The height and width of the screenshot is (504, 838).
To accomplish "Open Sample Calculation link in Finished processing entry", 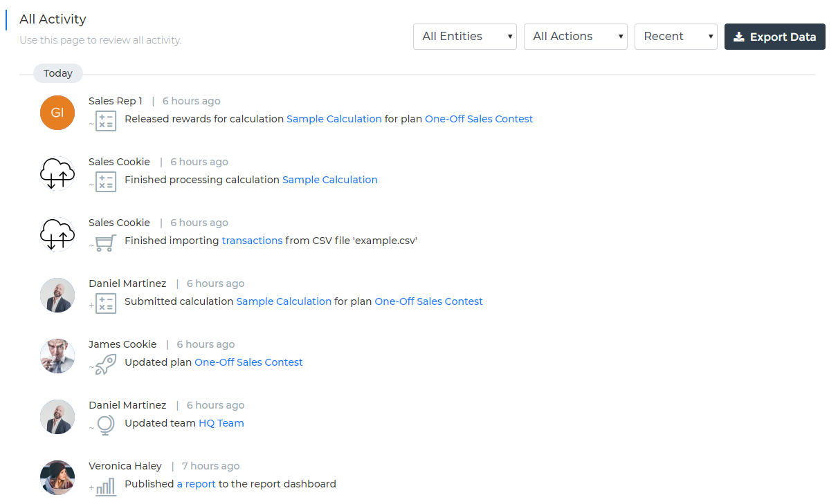I will [329, 180].
